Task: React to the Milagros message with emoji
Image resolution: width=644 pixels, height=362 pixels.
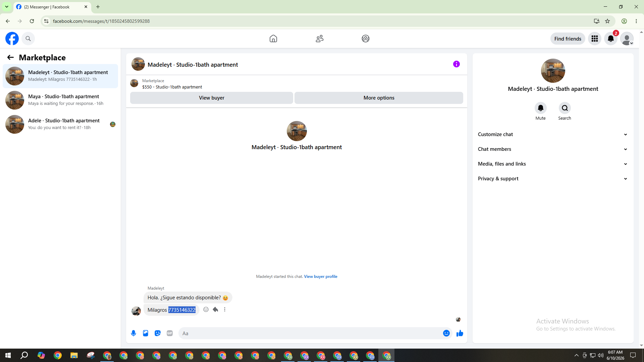Action: 206,309
